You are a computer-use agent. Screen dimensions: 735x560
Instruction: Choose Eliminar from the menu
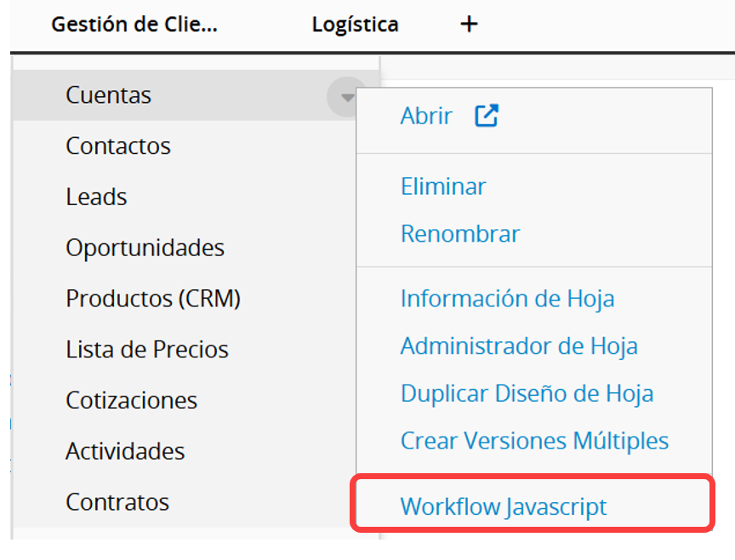443,186
